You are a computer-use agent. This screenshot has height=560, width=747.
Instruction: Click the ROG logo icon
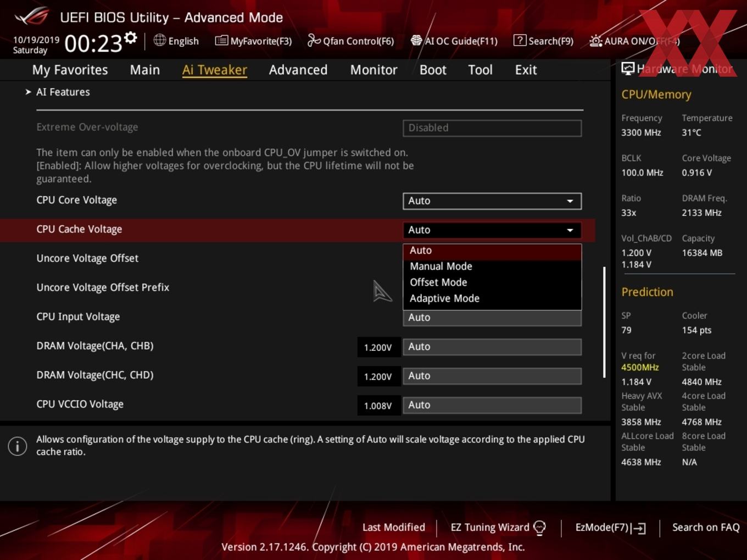[x=31, y=16]
